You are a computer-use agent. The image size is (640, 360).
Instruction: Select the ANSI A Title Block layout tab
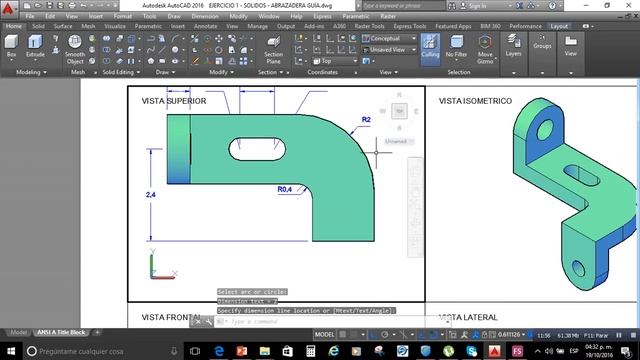[x=61, y=332]
